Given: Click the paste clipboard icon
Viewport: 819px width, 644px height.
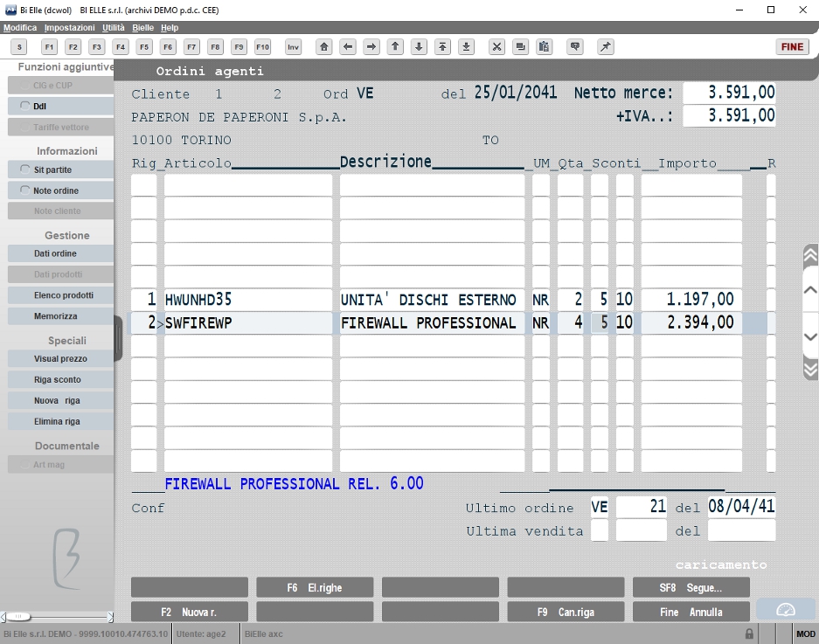Looking at the screenshot, I should tap(545, 47).
